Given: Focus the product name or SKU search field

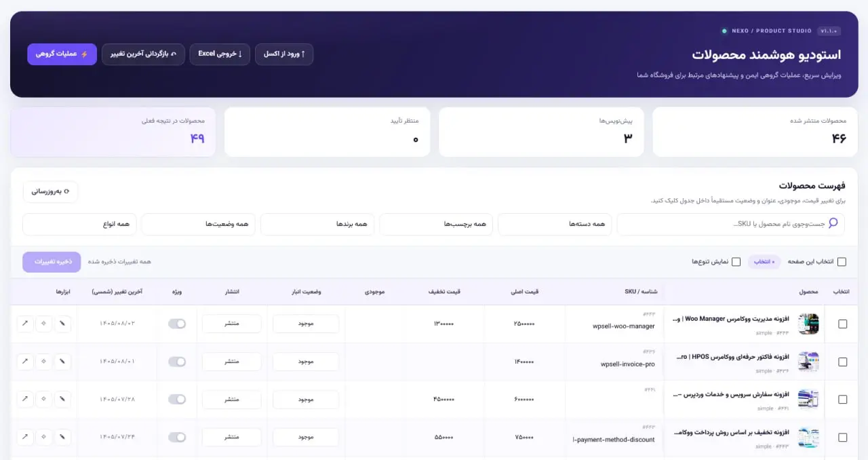Looking at the screenshot, I should tap(731, 224).
